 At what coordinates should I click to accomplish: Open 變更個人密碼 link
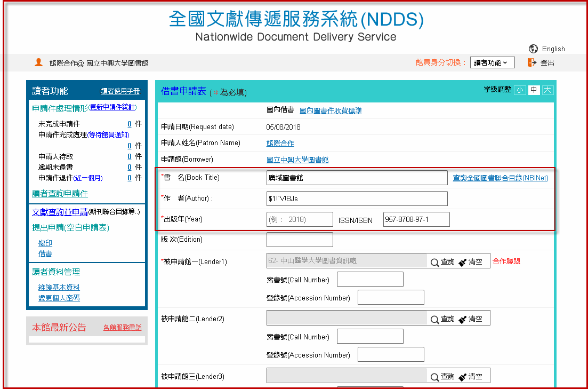point(59,298)
